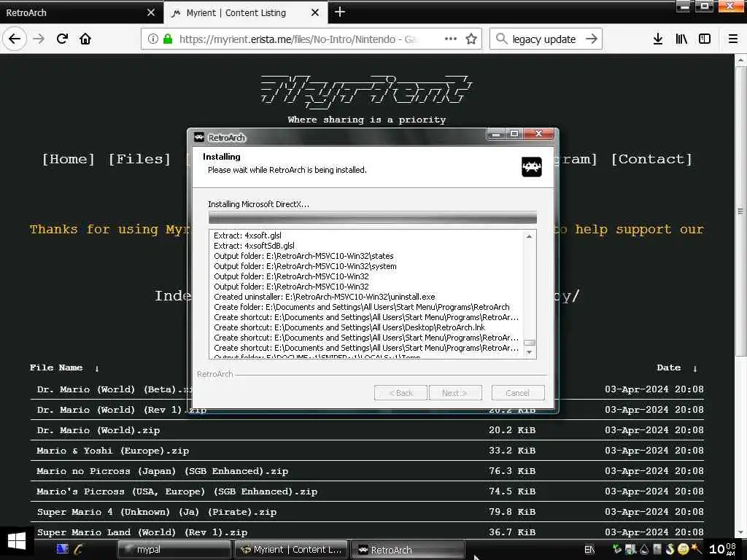Switch to RetroArch taskbar button
The width and height of the screenshot is (747, 560).
pos(409,550)
